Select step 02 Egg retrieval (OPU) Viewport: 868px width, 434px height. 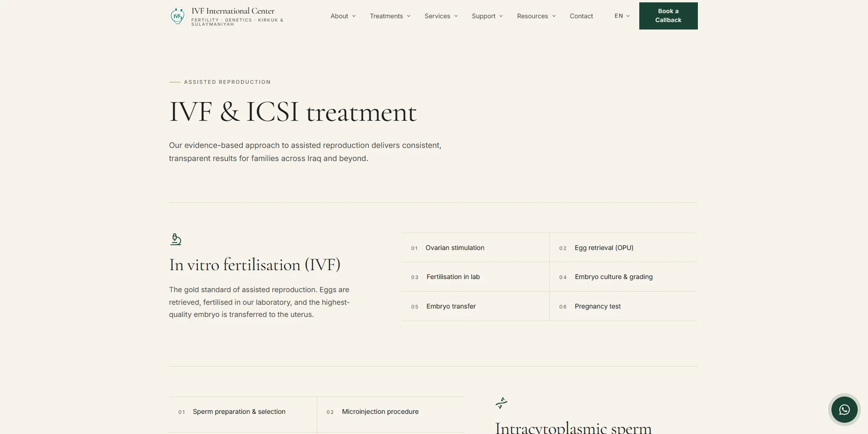[624, 248]
